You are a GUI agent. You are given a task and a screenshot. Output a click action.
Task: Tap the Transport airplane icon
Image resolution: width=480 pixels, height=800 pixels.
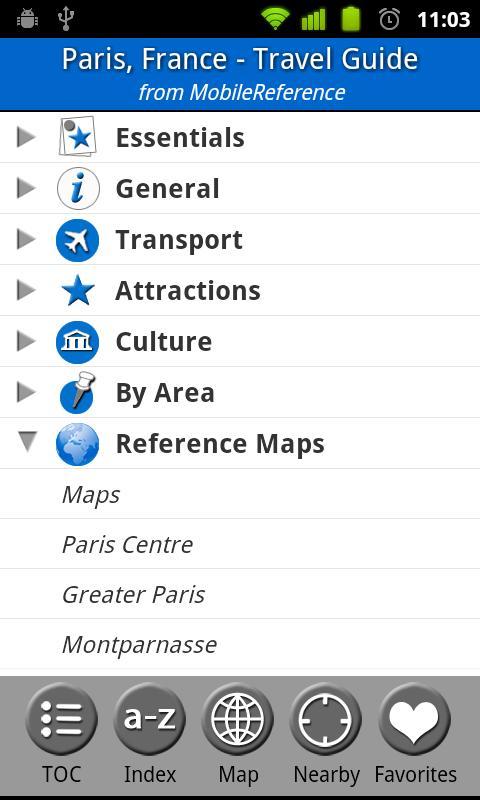pos(78,240)
